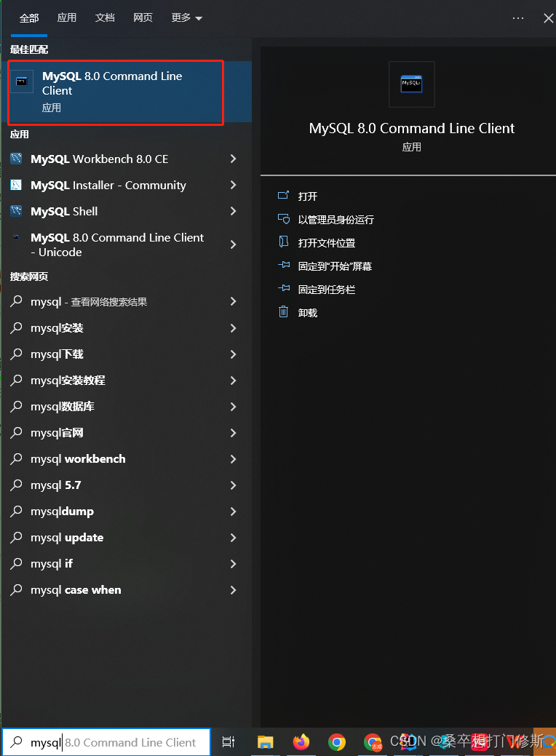The width and height of the screenshot is (556, 756).
Task: Click the search magnifier in the search box
Action: point(17,741)
